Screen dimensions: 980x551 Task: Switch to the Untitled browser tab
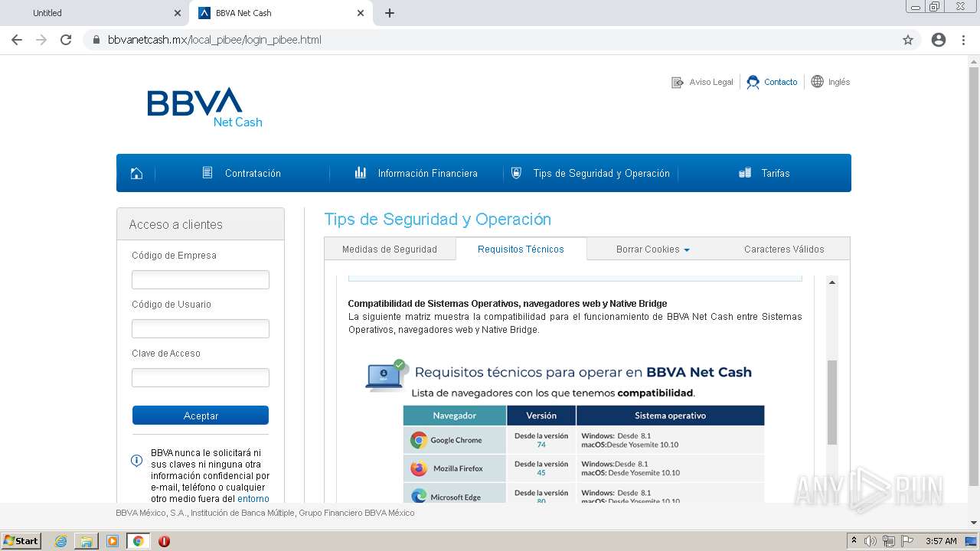(x=93, y=13)
